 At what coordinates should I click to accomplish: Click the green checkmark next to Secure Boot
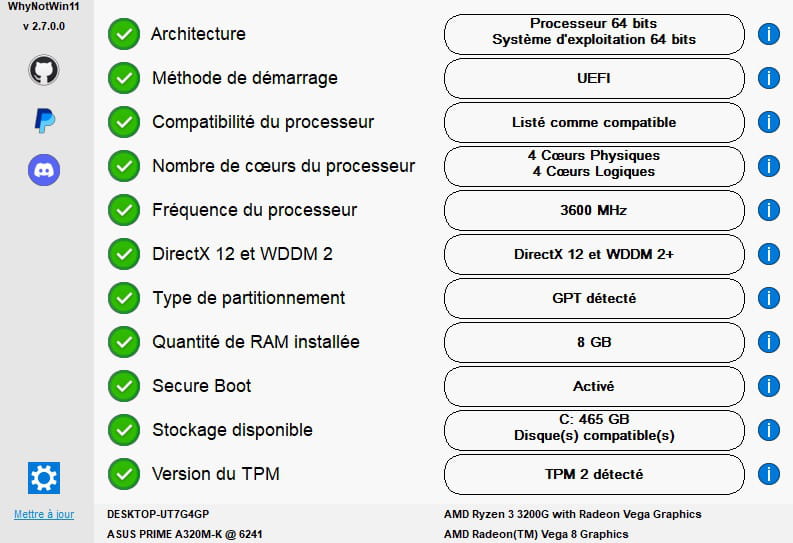(x=123, y=386)
